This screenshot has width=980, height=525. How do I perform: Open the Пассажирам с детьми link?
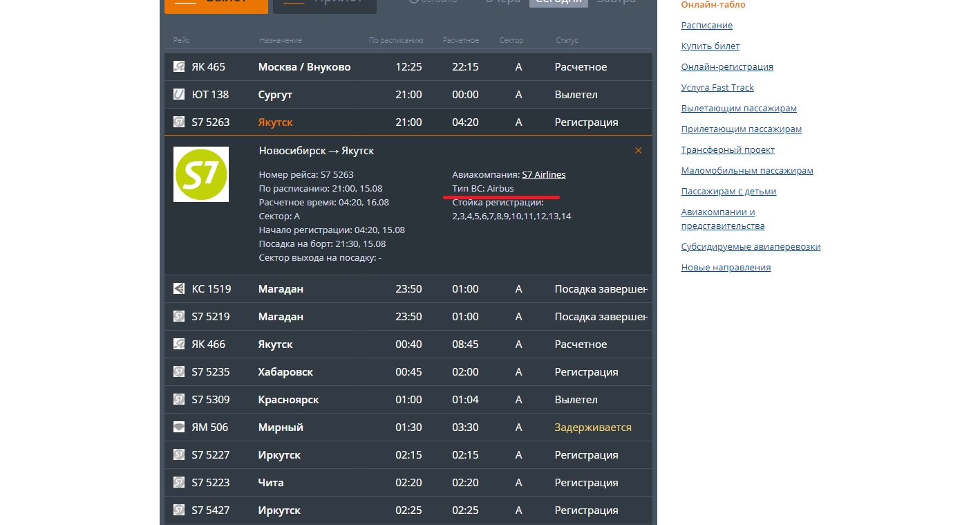[729, 192]
